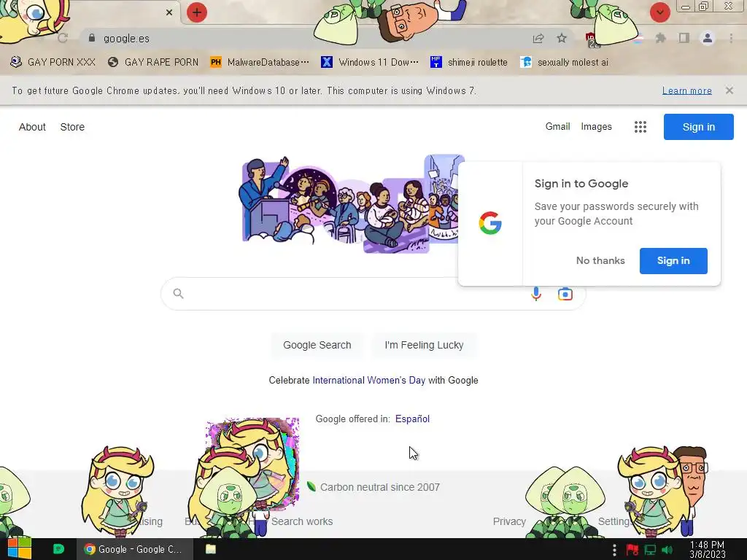Viewport: 747px width, 560px height.
Task: Click the share this page icon
Action: pos(538,39)
